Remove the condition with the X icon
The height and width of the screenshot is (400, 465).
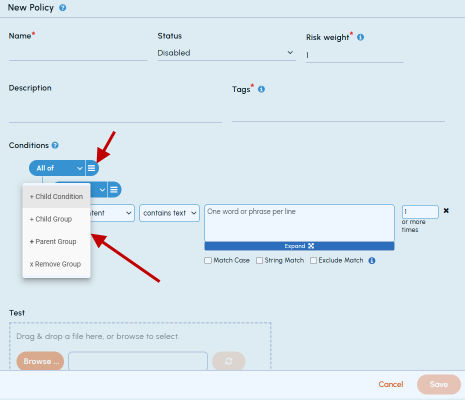446,211
